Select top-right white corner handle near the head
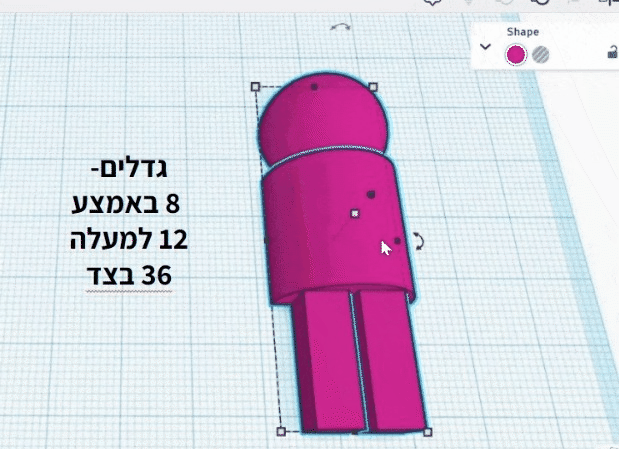 coord(373,86)
